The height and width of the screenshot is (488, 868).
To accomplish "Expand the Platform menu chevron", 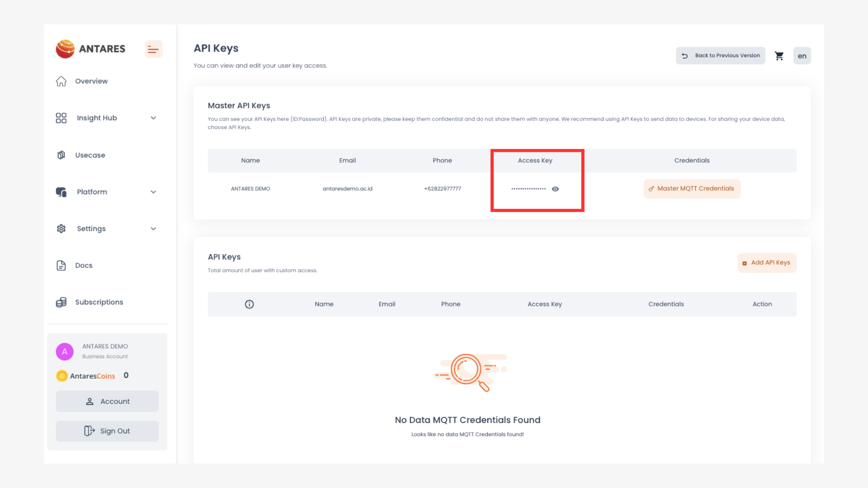I will pyautogui.click(x=153, y=192).
